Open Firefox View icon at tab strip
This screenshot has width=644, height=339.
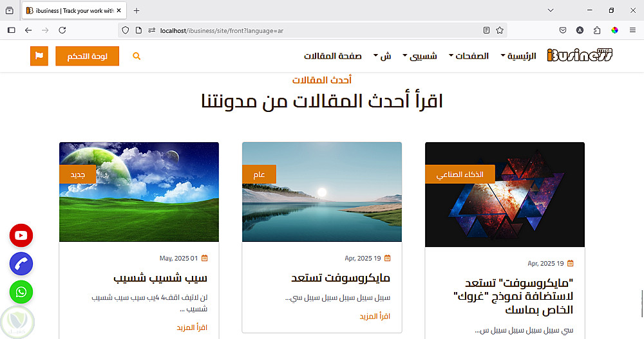pyautogui.click(x=10, y=11)
